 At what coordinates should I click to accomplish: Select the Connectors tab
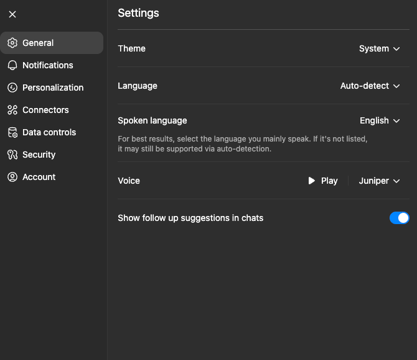click(x=52, y=110)
